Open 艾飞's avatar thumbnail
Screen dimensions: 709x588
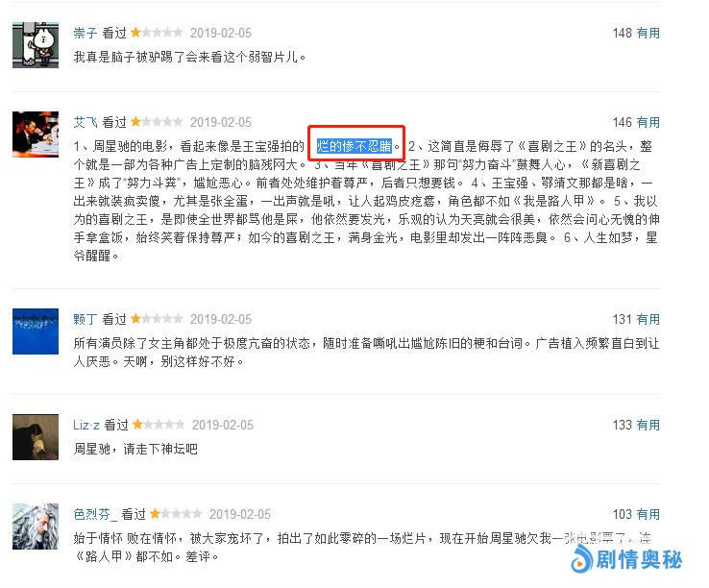click(x=36, y=135)
